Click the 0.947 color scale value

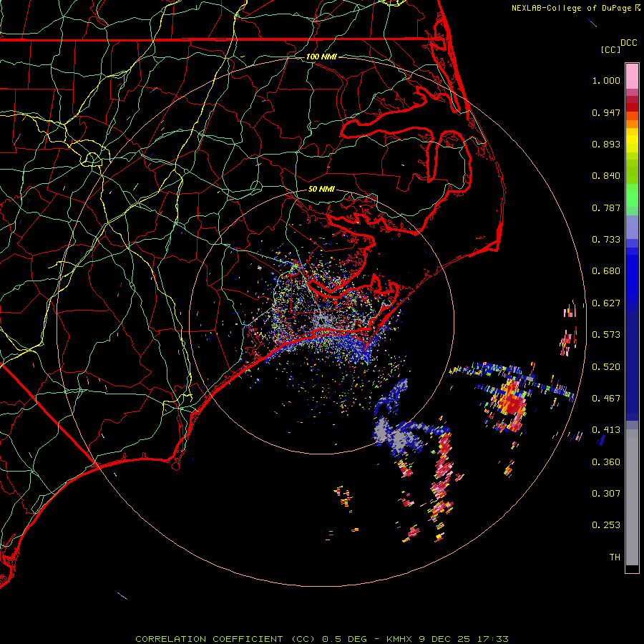click(x=606, y=112)
